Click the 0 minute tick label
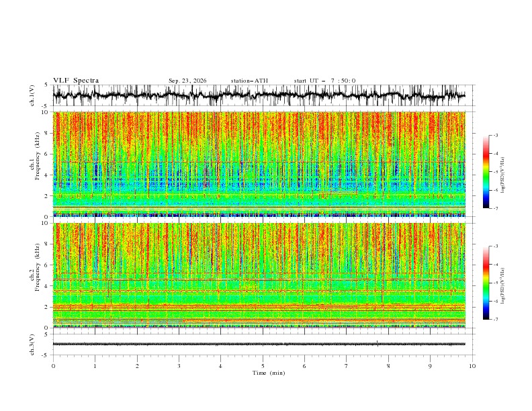 pyautogui.click(x=53, y=366)
